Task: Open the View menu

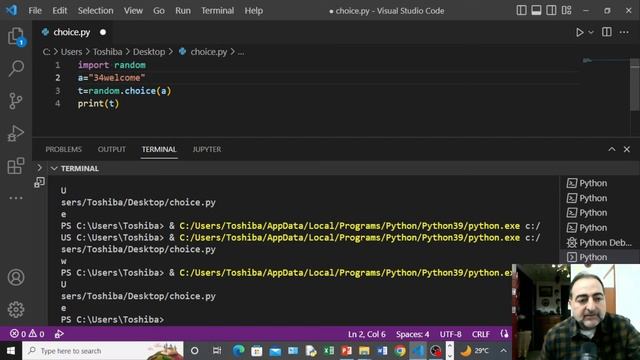Action: click(x=133, y=11)
